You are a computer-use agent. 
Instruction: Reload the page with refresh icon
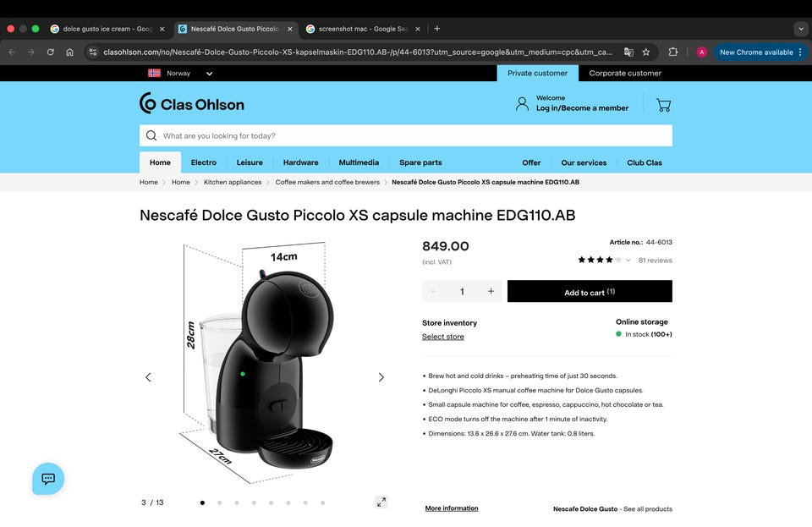[50, 52]
